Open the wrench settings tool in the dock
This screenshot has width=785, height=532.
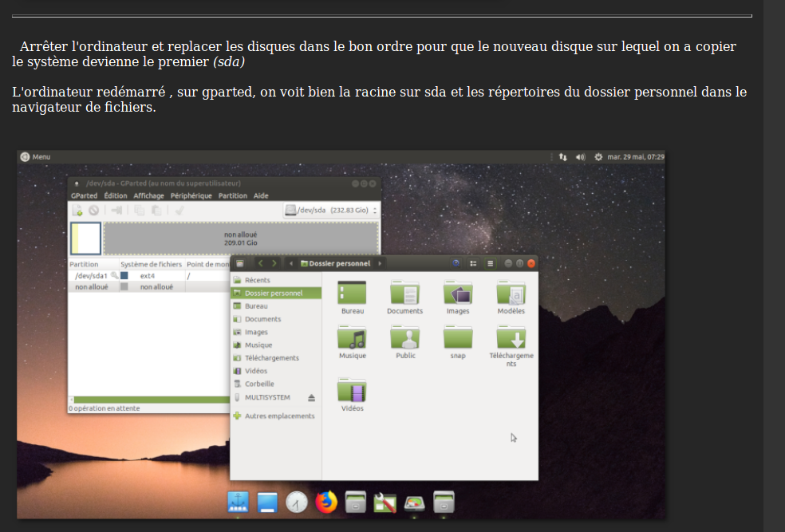[385, 502]
